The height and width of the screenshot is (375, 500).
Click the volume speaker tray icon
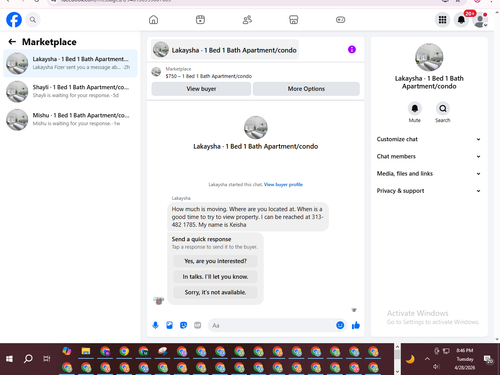click(436, 367)
